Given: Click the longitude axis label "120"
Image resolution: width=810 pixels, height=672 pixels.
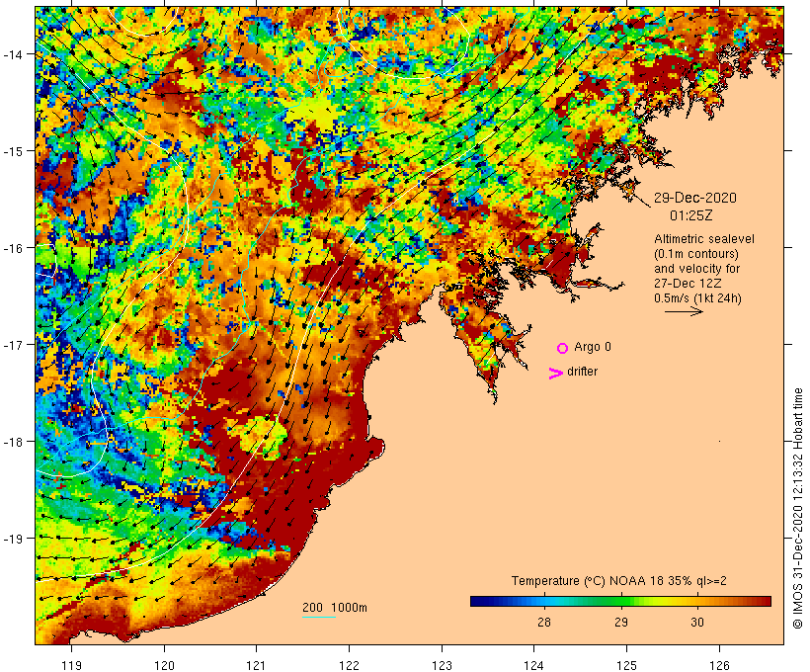Looking at the screenshot, I should click(164, 665).
